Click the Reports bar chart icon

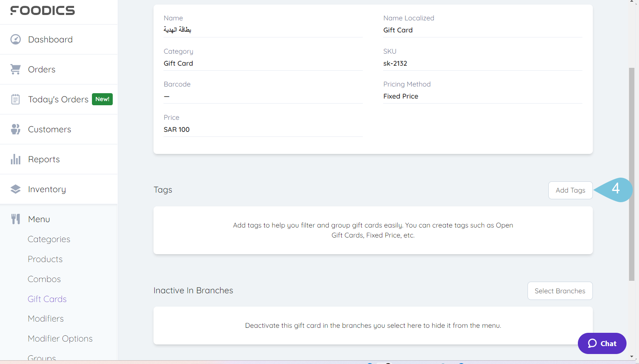(x=15, y=159)
